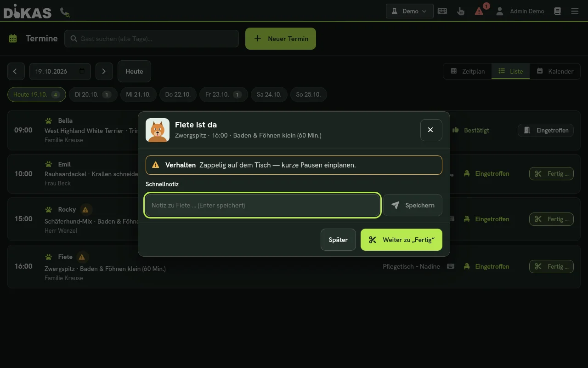Click the paw icon beside Bella
This screenshot has width=588, height=368.
pyautogui.click(x=49, y=121)
